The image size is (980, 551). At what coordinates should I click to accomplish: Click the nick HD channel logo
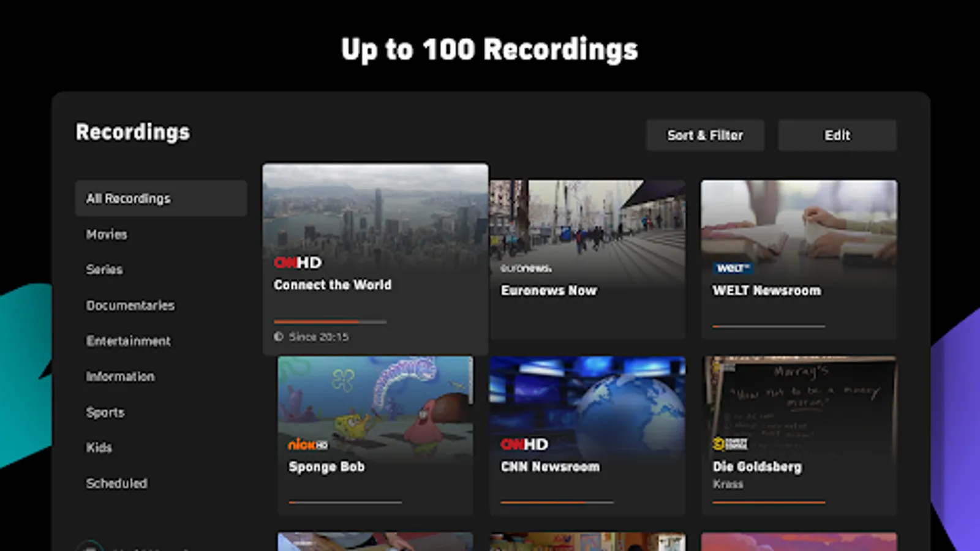point(308,444)
